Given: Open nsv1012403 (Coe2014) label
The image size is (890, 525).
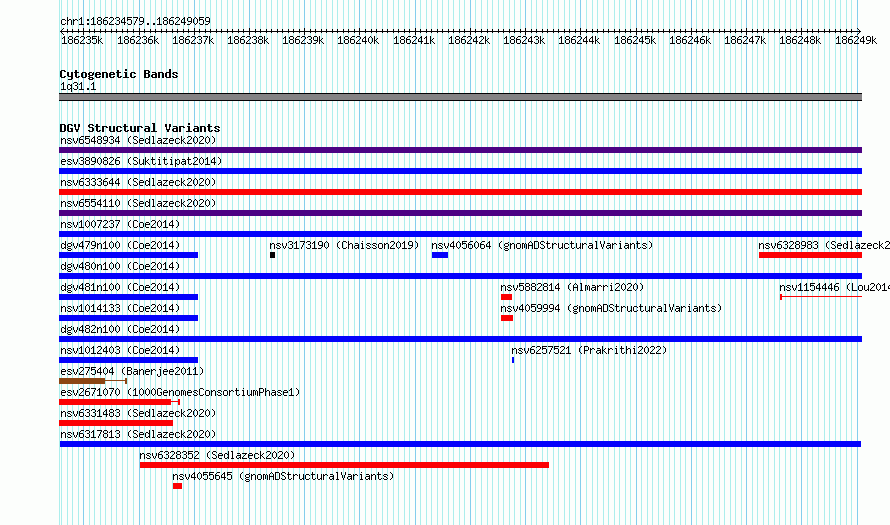Looking at the screenshot, I should pos(120,350).
